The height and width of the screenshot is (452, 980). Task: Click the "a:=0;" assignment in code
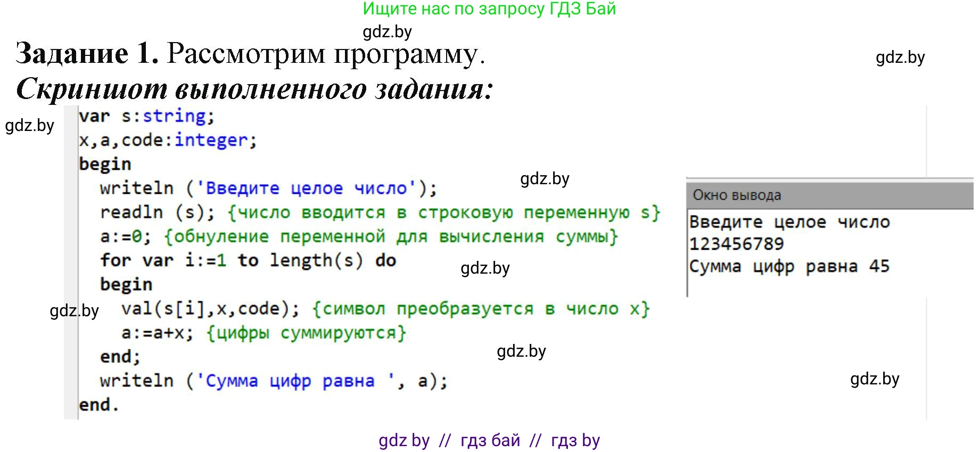click(126, 236)
